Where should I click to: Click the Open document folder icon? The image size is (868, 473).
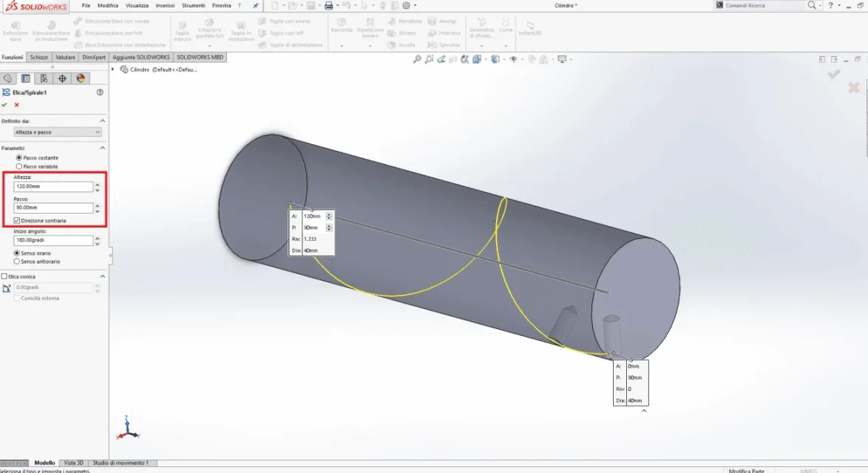click(x=293, y=5)
